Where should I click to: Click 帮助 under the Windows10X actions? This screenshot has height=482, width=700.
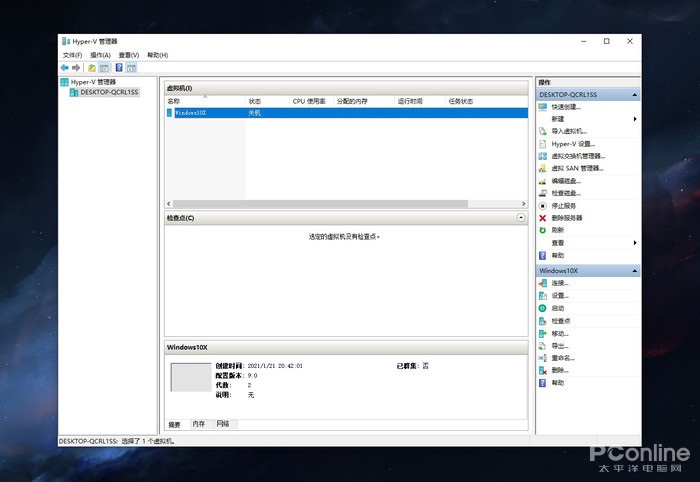558,382
